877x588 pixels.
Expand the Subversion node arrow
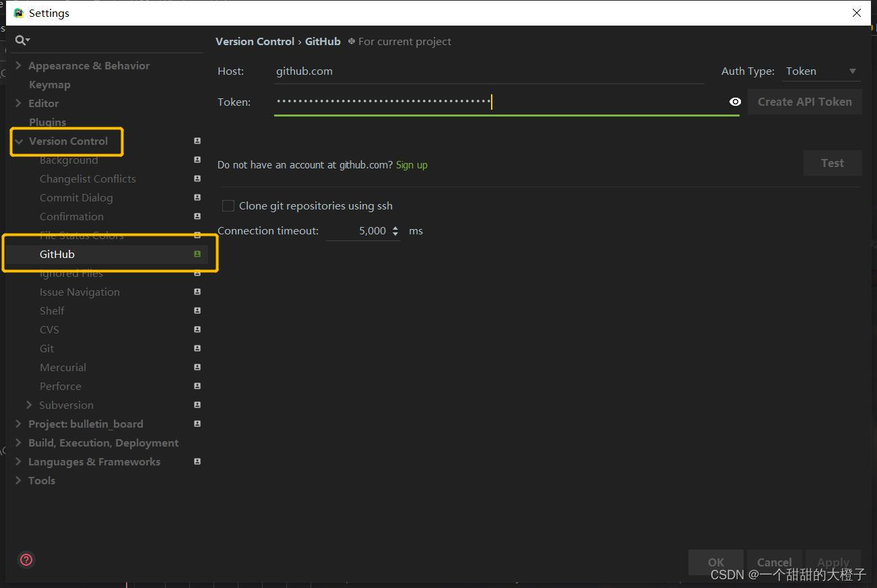click(29, 405)
